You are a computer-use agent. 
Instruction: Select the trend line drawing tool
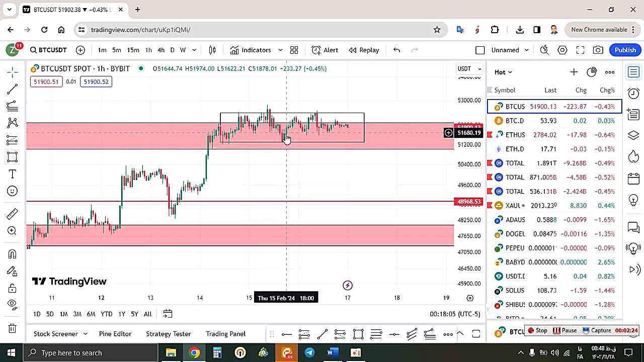pos(13,89)
